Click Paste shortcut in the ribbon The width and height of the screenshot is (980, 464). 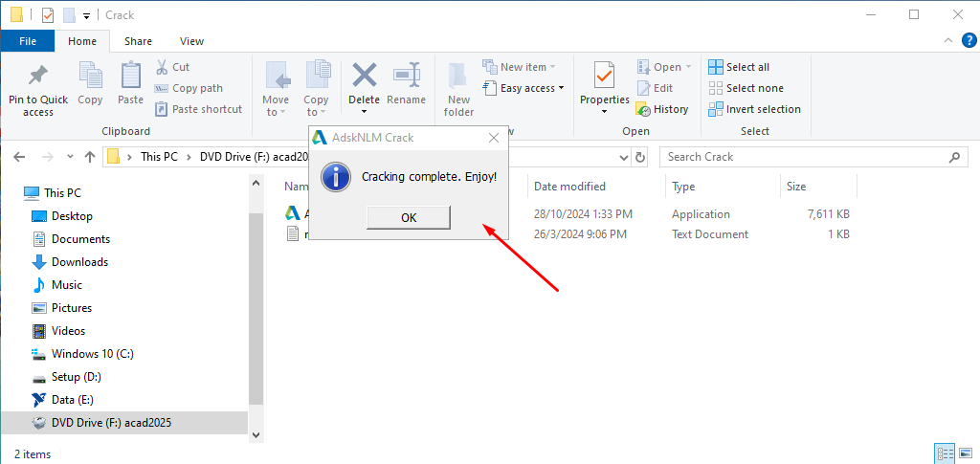(x=199, y=109)
